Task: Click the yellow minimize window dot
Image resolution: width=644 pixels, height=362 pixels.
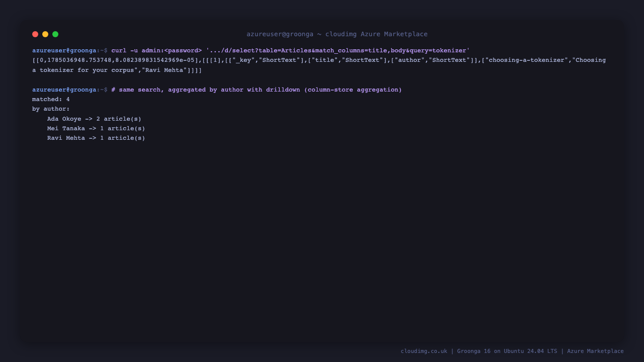Action: click(x=45, y=34)
